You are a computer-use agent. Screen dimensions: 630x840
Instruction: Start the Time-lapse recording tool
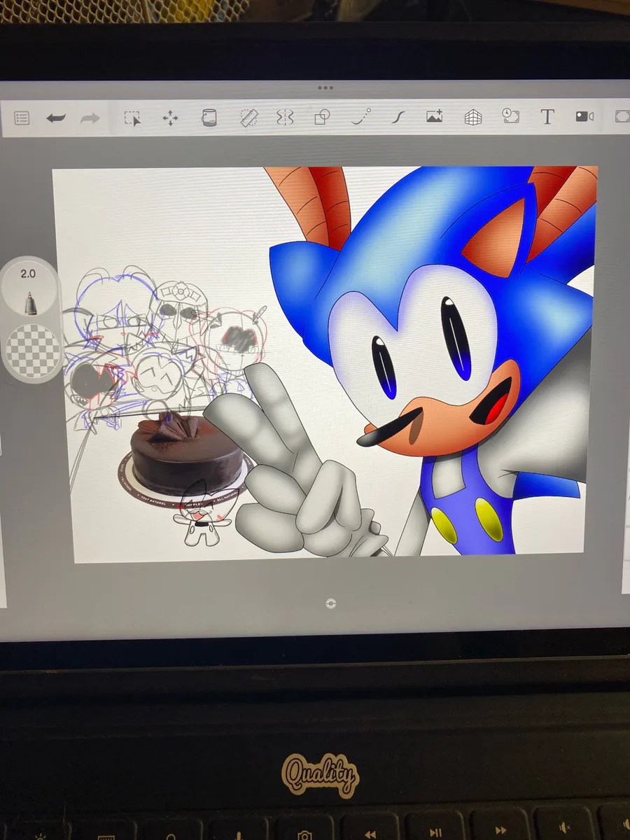click(511, 116)
